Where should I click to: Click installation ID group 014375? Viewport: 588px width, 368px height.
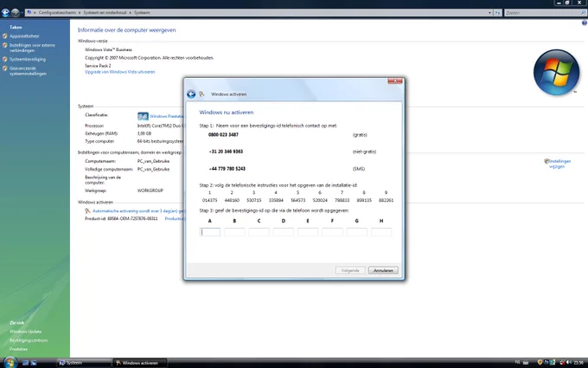(209, 201)
